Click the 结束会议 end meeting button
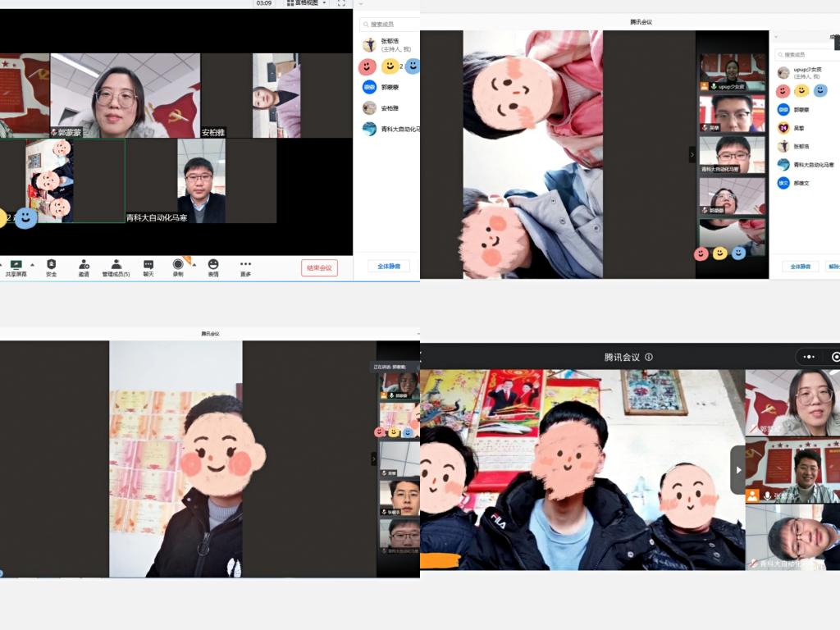This screenshot has height=630, width=840. pos(319,267)
